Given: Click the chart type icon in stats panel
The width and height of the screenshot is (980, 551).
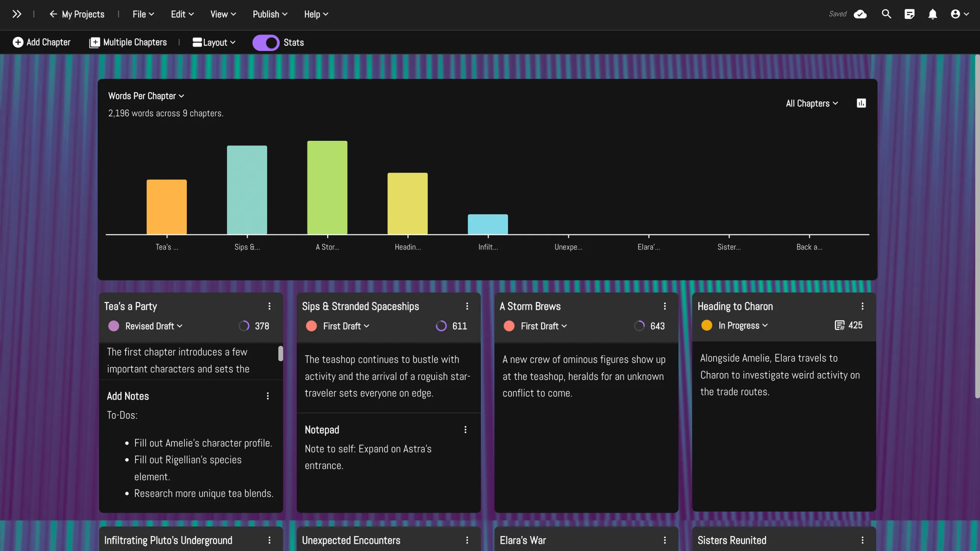Looking at the screenshot, I should pyautogui.click(x=861, y=103).
